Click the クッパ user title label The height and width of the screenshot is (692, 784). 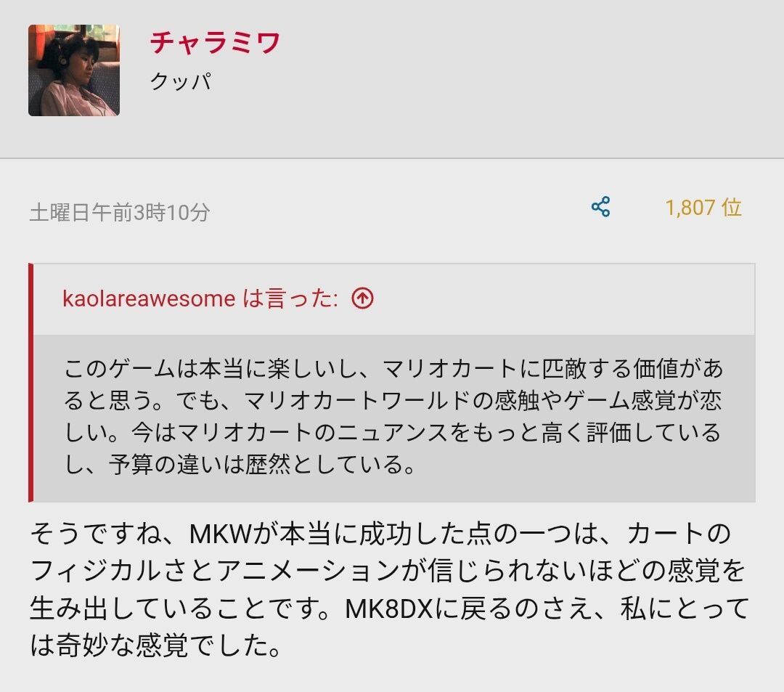(181, 81)
